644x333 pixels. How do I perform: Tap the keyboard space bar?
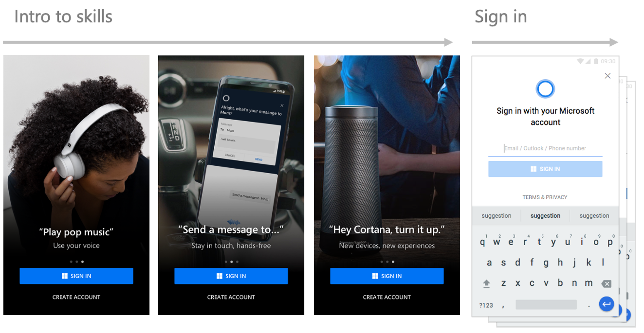click(546, 305)
